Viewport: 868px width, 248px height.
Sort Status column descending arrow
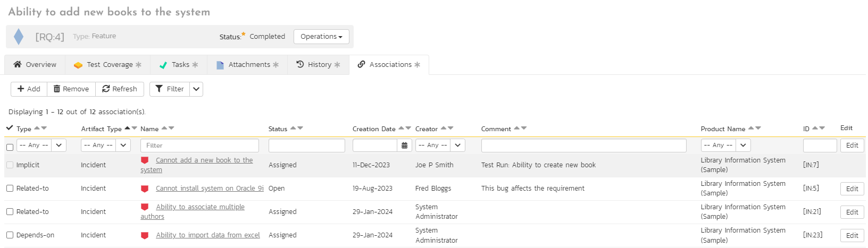click(301, 129)
